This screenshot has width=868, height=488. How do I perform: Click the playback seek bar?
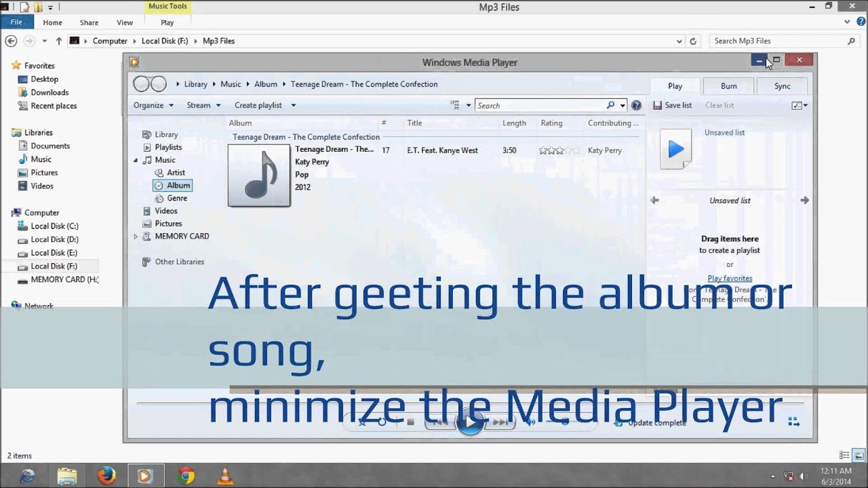point(469,403)
